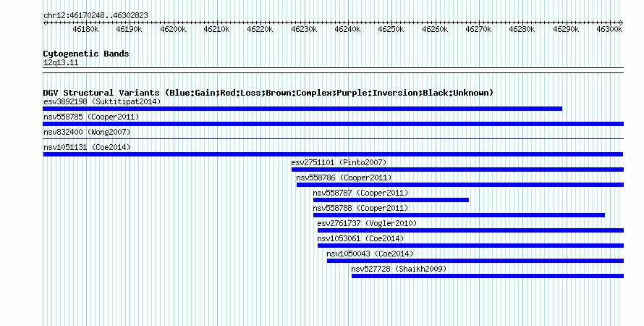The image size is (644, 326).
Task: Click the esv3892198 (Suktitipat2014) variant label
Action: tap(102, 101)
